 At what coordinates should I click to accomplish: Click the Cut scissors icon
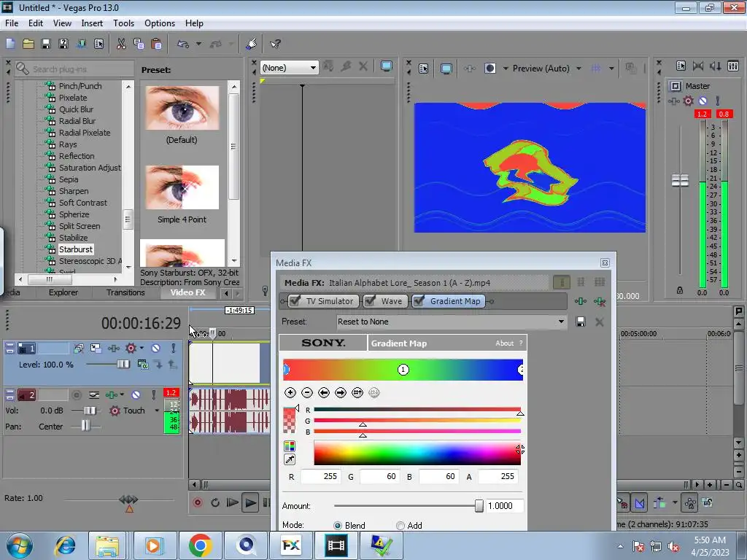[x=122, y=44]
